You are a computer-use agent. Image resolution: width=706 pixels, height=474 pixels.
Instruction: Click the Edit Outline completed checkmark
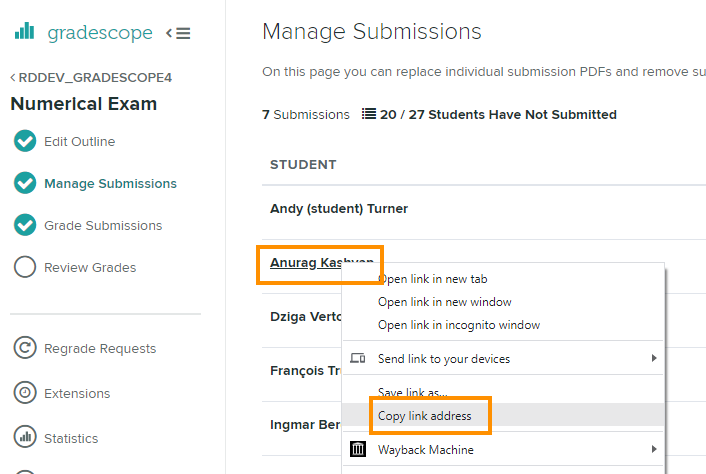[25, 141]
